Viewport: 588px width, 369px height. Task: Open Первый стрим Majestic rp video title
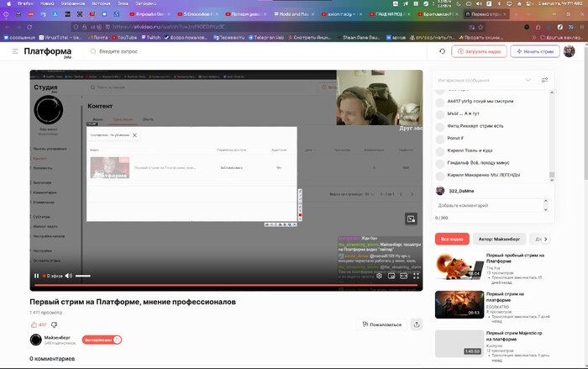coord(514,336)
